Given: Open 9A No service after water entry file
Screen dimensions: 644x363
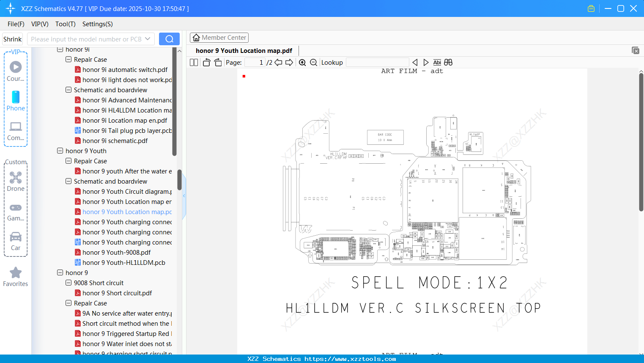Looking at the screenshot, I should (x=123, y=313).
